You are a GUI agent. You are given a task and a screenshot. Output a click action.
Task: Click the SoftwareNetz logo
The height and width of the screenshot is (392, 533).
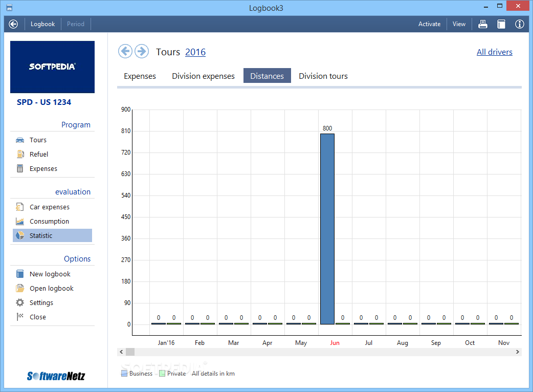tap(56, 376)
